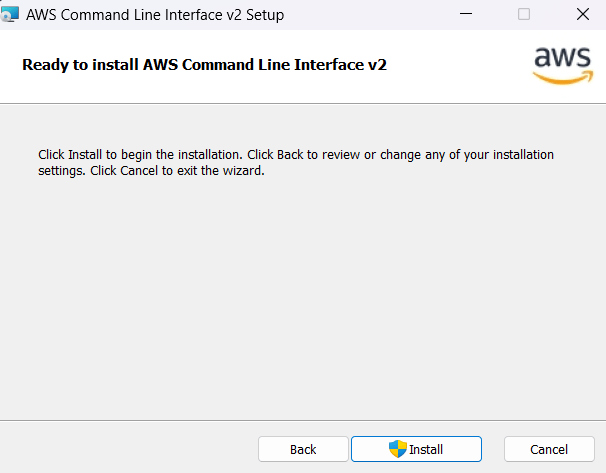Viewport: 606px width, 473px height.
Task: Click the blank gap between Install and Cancel
Action: click(x=493, y=449)
